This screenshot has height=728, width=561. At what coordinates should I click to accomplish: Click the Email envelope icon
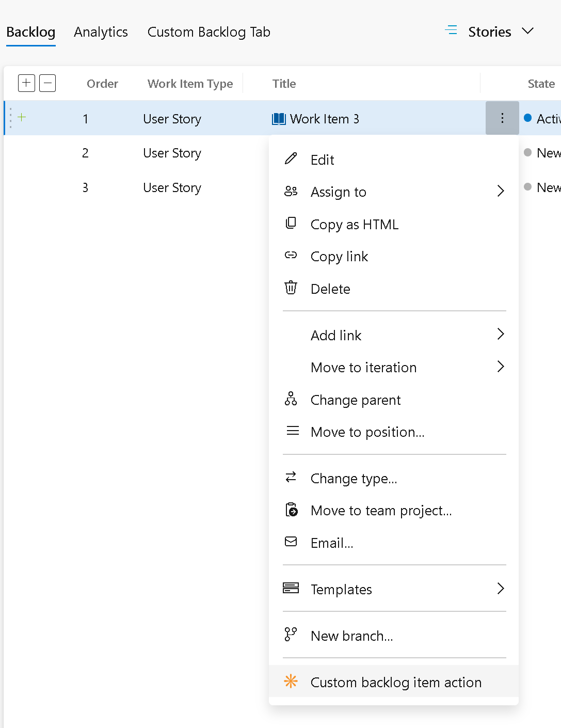[x=291, y=542]
